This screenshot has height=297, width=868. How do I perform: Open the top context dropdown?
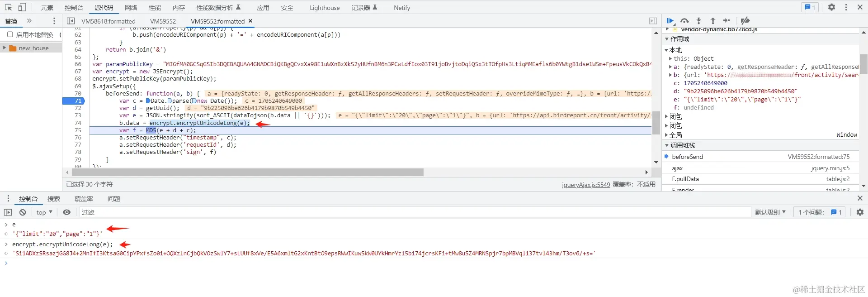44,212
